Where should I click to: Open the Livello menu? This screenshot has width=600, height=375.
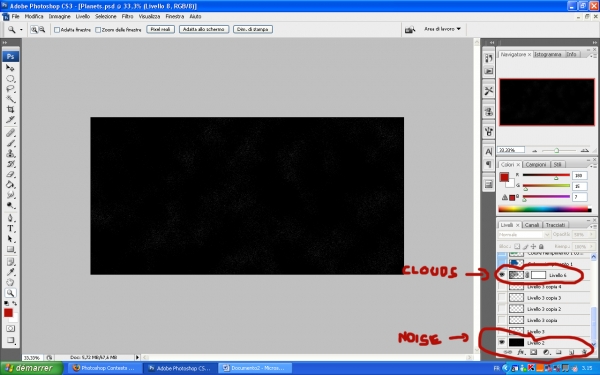click(x=83, y=16)
